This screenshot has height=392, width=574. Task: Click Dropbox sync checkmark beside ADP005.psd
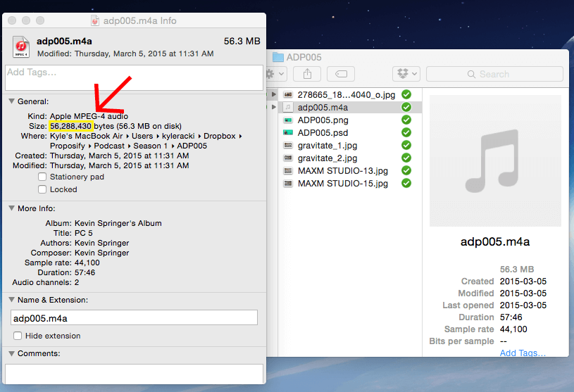[x=406, y=132]
